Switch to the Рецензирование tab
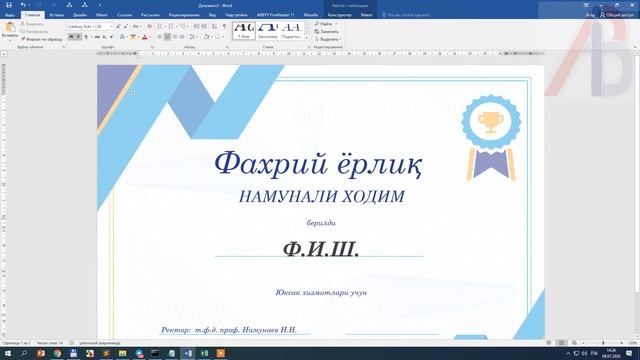The image size is (640, 360). [184, 15]
